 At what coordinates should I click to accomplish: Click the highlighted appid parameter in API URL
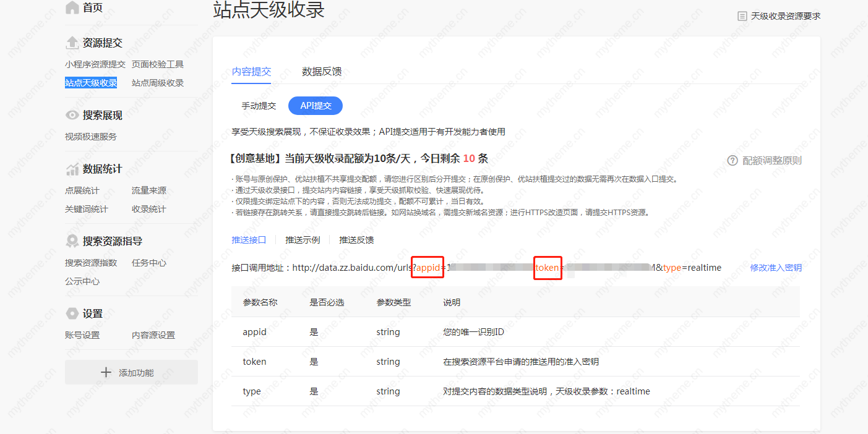click(427, 268)
